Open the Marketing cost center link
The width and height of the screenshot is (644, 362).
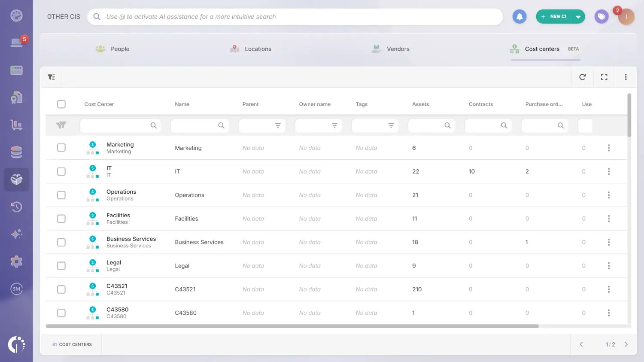coord(120,144)
